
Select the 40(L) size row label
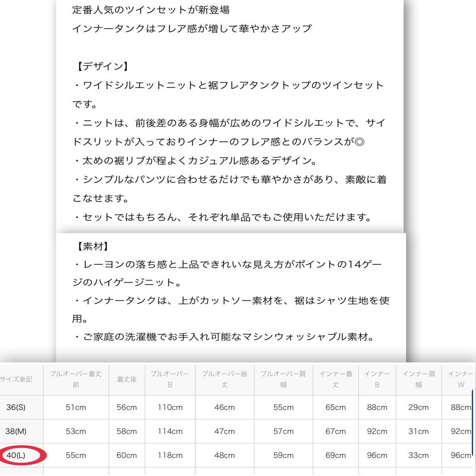point(16,455)
